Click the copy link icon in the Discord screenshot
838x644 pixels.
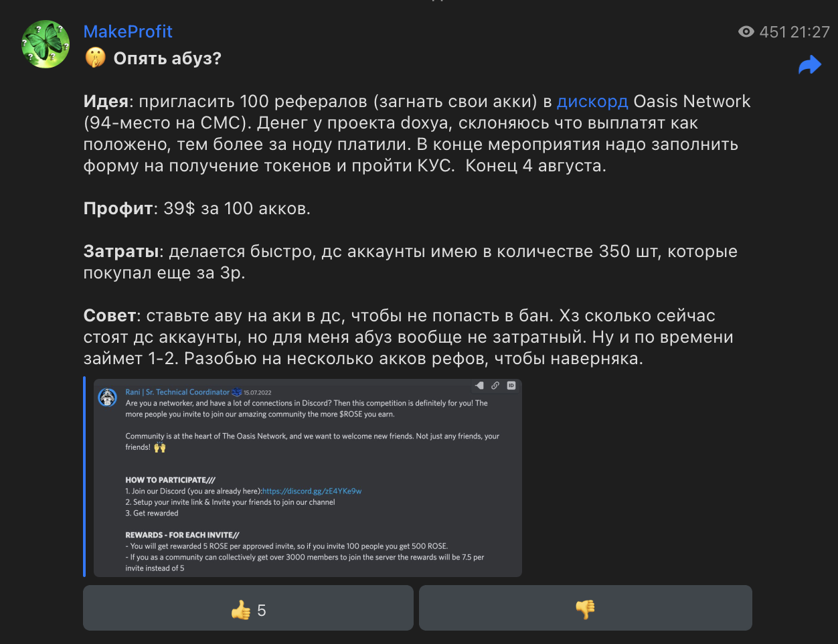495,386
